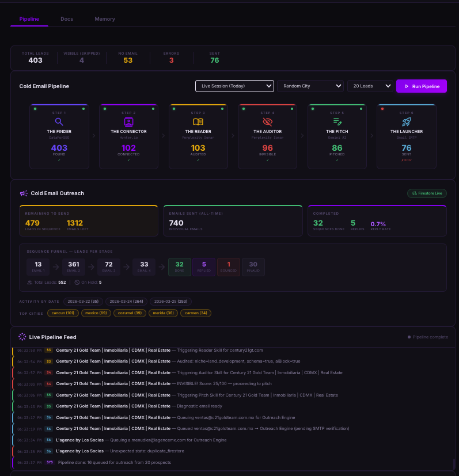Screen dimensions: 459x476
Task: Open the 20 Leads count dropdown
Action: pyautogui.click(x=370, y=86)
